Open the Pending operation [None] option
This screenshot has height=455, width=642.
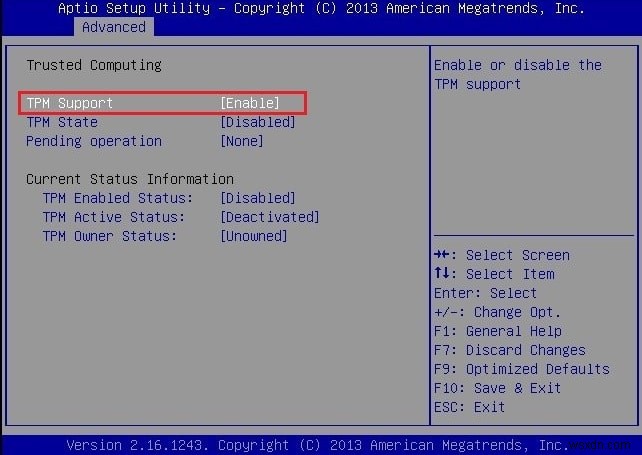tap(242, 141)
